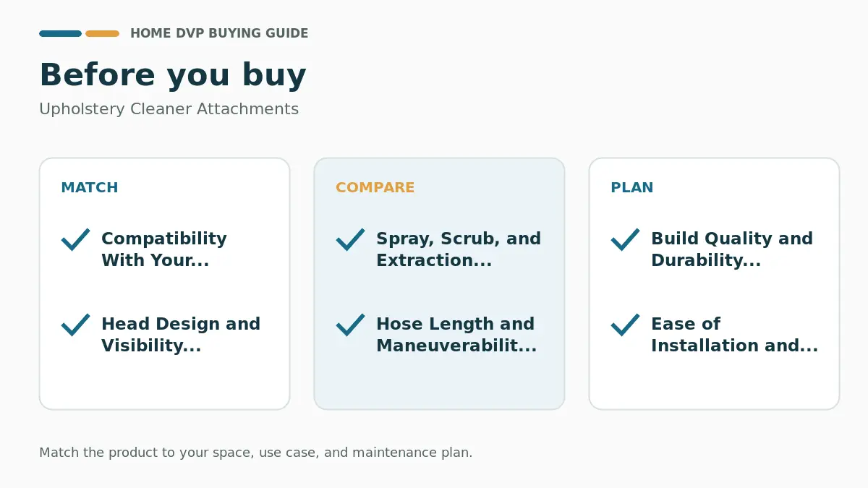Open the Head Design and Visibility... item
This screenshot has width=868, height=488.
click(x=181, y=335)
